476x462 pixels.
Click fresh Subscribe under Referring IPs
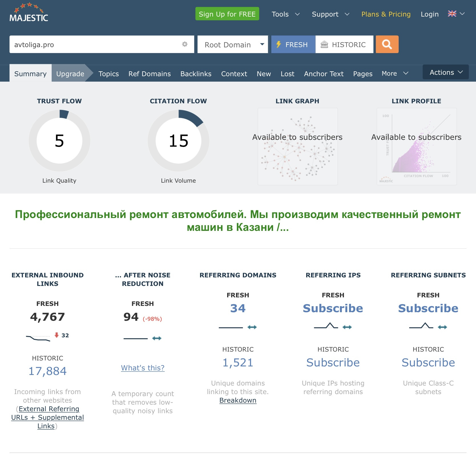click(333, 308)
